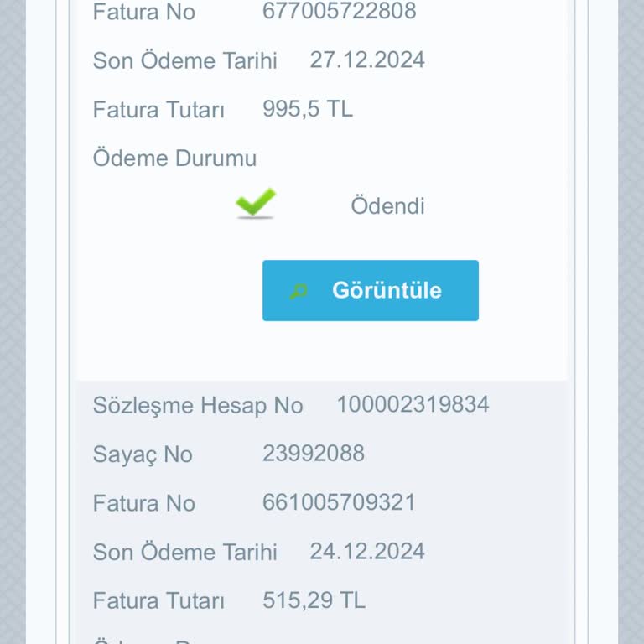Click the due date 24.12.2024

coord(367,551)
